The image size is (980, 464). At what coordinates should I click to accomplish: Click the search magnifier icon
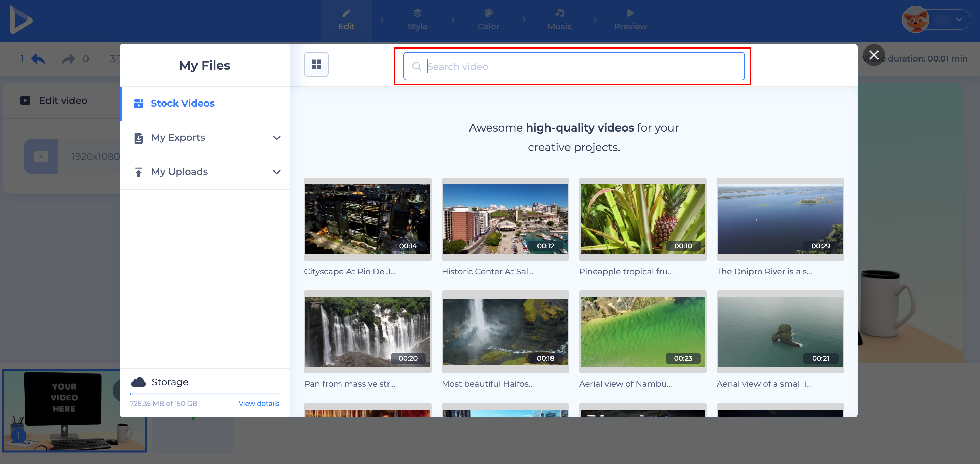417,67
